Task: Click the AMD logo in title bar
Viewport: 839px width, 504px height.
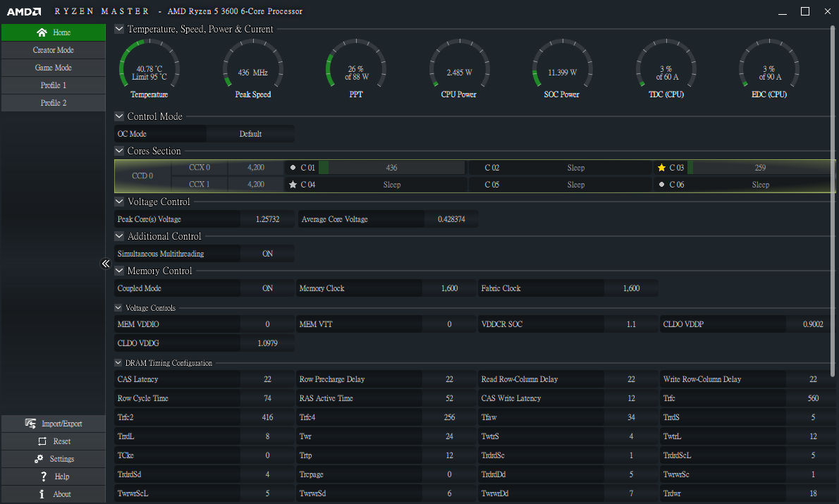Action: [x=24, y=11]
